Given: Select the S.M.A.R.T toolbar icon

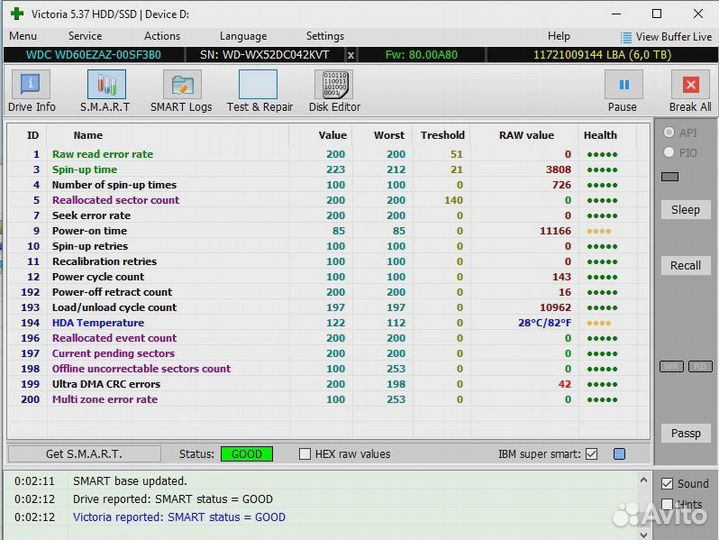Looking at the screenshot, I should click(106, 84).
